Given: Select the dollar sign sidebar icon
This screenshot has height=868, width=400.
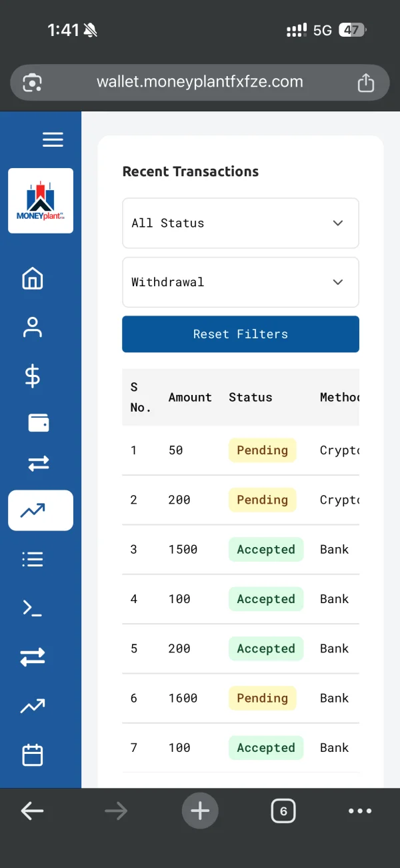Looking at the screenshot, I should pos(33,376).
